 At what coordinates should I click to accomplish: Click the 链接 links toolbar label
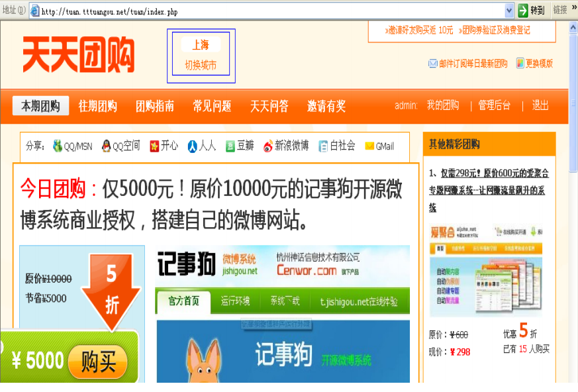pos(560,9)
